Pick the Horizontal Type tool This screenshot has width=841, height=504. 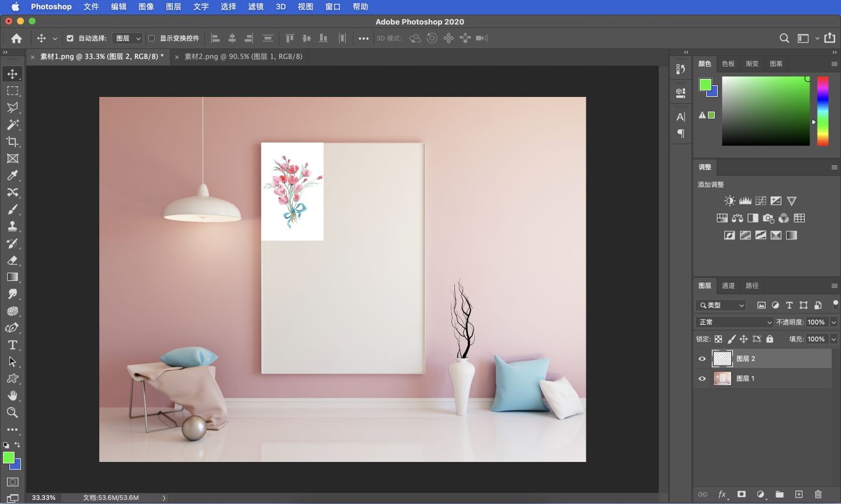[12, 345]
